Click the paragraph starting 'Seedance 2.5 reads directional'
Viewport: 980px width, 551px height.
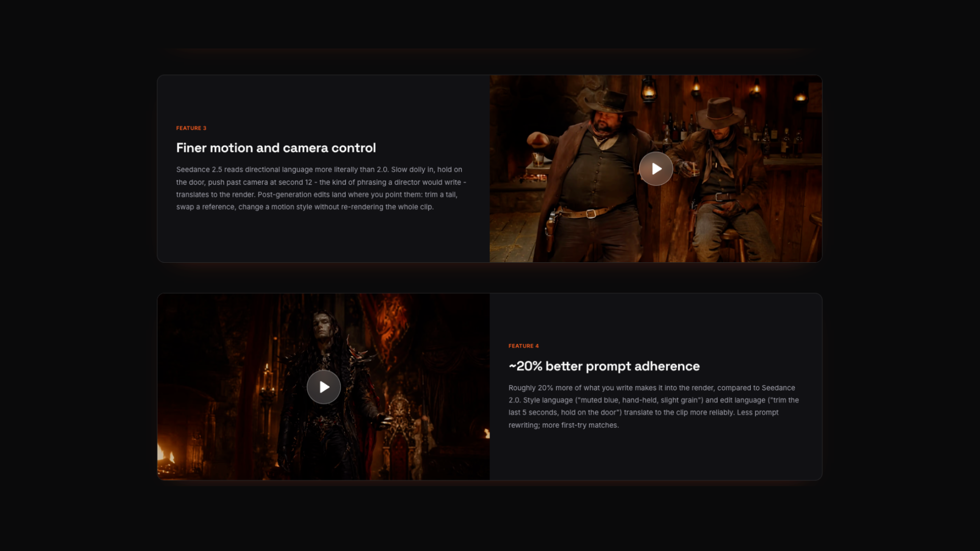click(321, 188)
